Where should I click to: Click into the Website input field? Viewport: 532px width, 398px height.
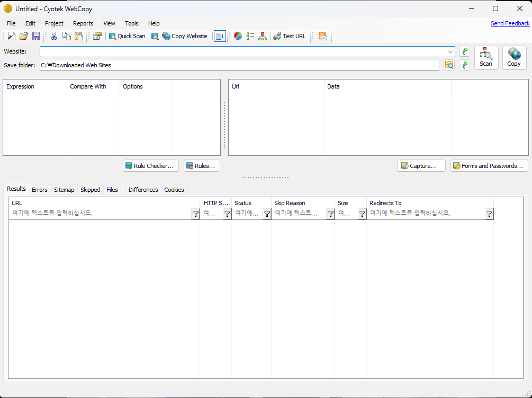[243, 52]
